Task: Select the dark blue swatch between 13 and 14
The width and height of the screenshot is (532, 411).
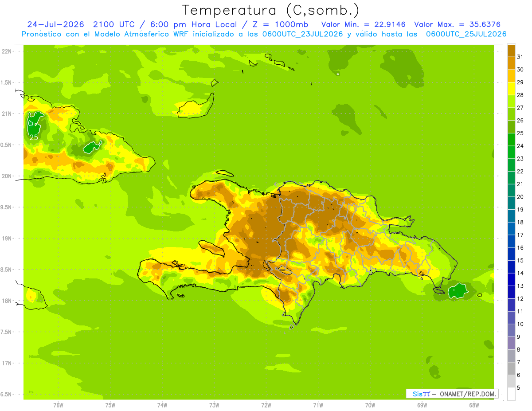Action: (x=511, y=279)
